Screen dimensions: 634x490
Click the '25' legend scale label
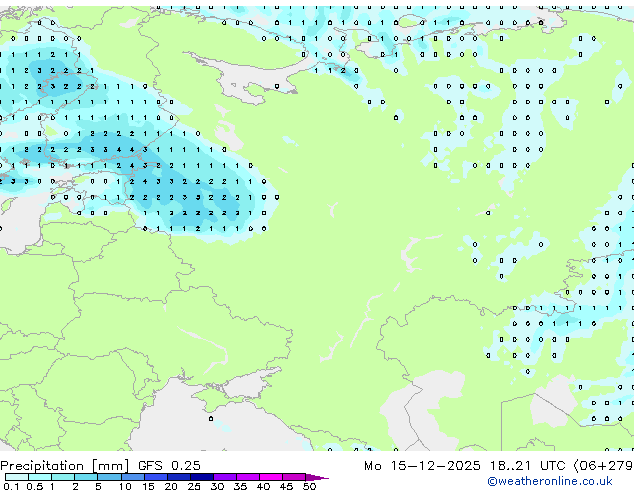pos(194,486)
